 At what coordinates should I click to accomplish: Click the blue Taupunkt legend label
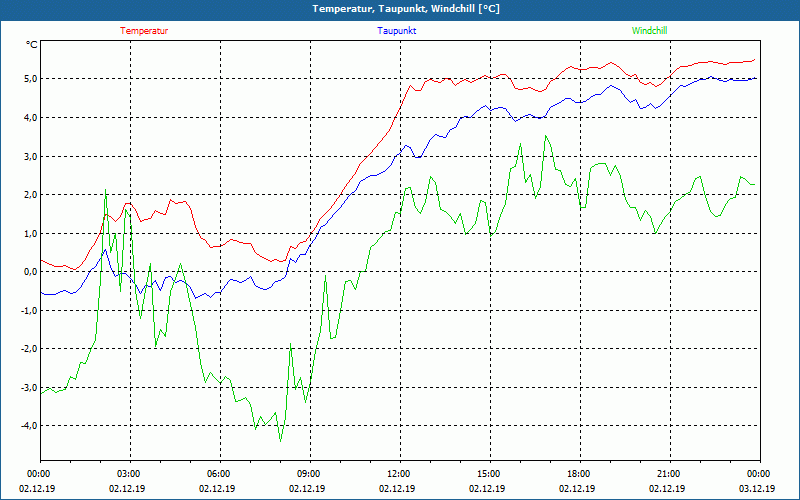coord(396,31)
